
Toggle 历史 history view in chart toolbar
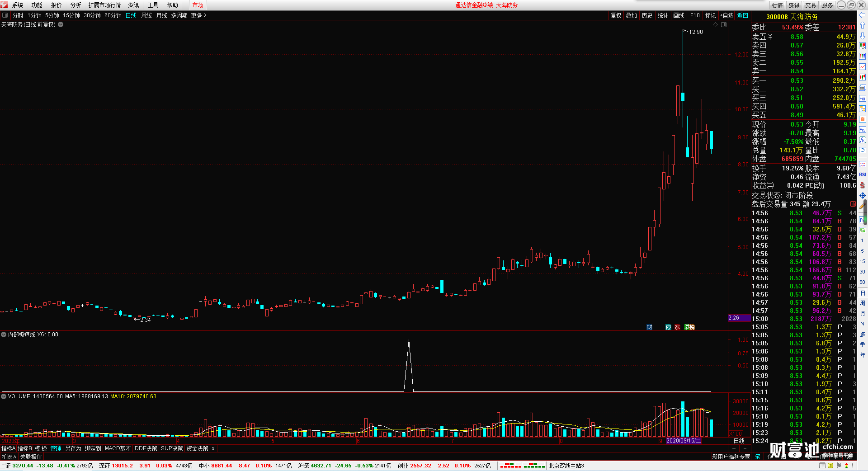click(x=647, y=15)
